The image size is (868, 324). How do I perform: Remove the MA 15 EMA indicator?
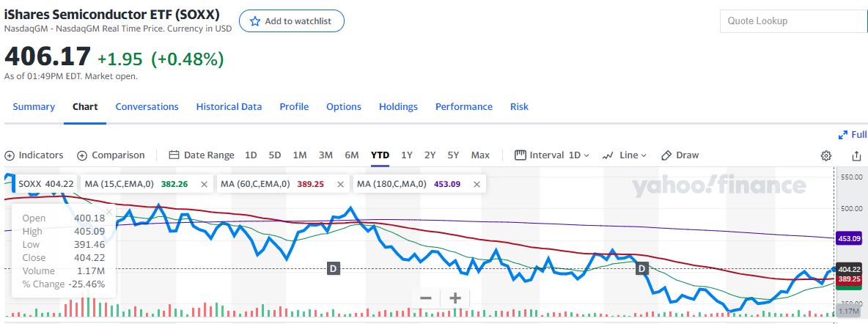pos(204,184)
